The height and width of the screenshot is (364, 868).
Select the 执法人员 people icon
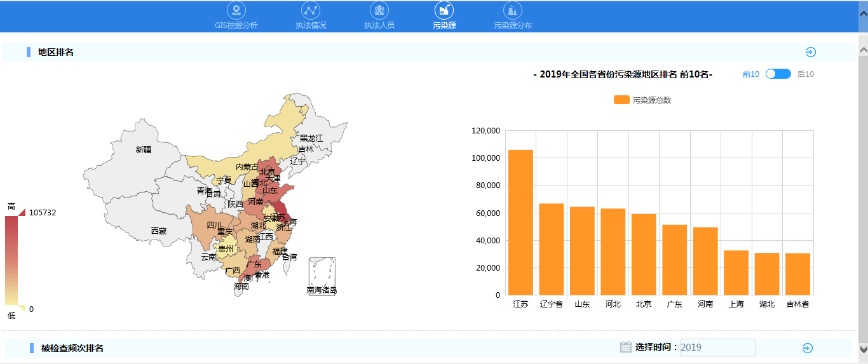tap(379, 10)
